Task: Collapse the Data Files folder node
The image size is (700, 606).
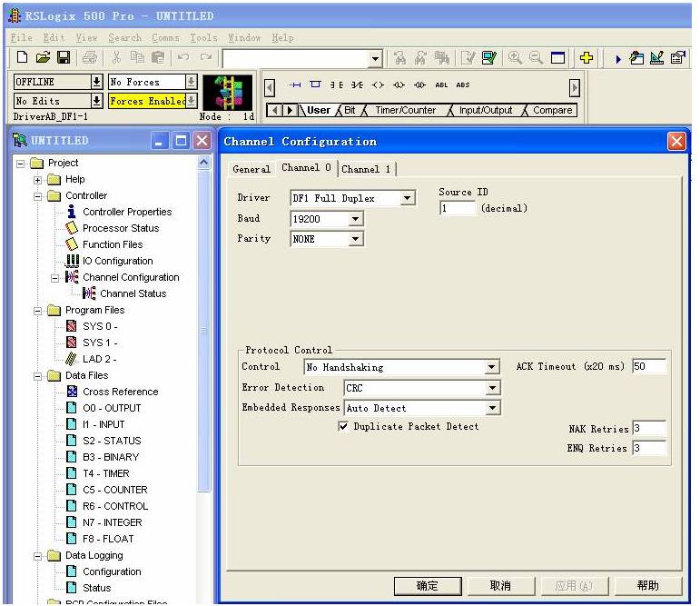Action: pyautogui.click(x=37, y=376)
